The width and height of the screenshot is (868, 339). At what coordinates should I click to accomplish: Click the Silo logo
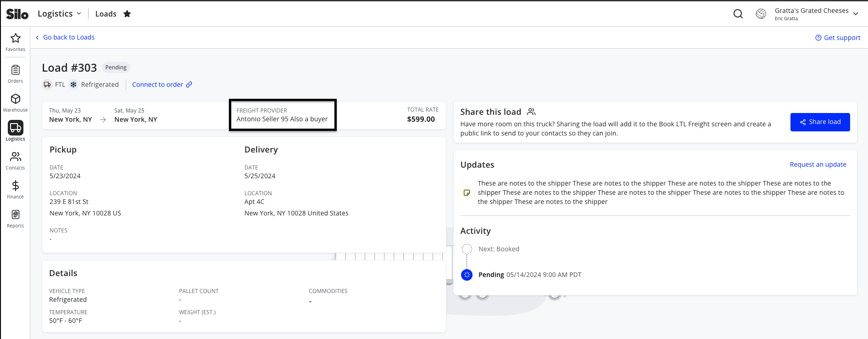coord(17,14)
